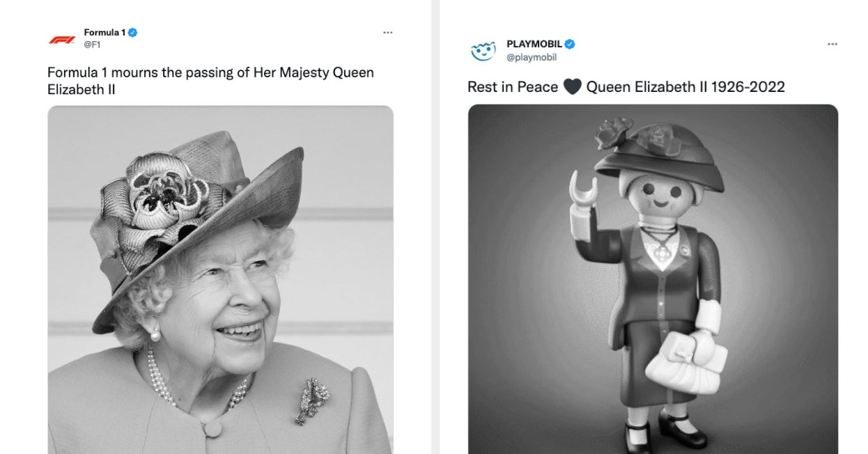Click the verified badge beside PLAYMOBIL

pyautogui.click(x=570, y=45)
